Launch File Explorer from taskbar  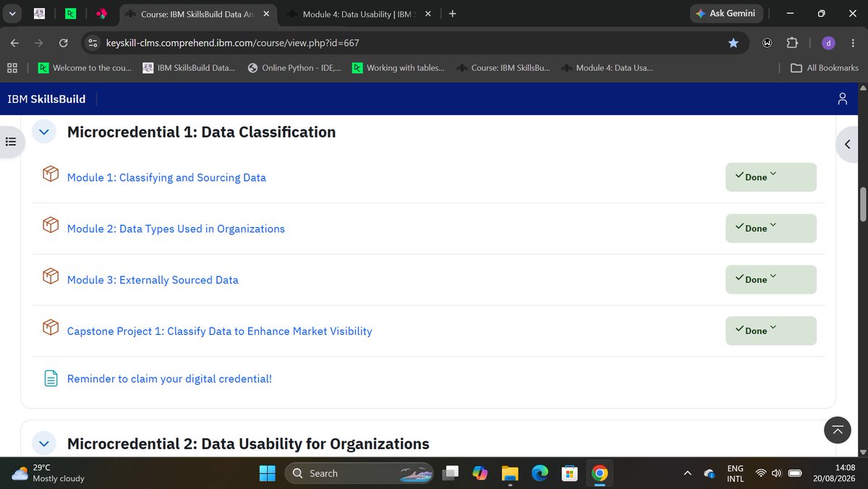point(511,473)
